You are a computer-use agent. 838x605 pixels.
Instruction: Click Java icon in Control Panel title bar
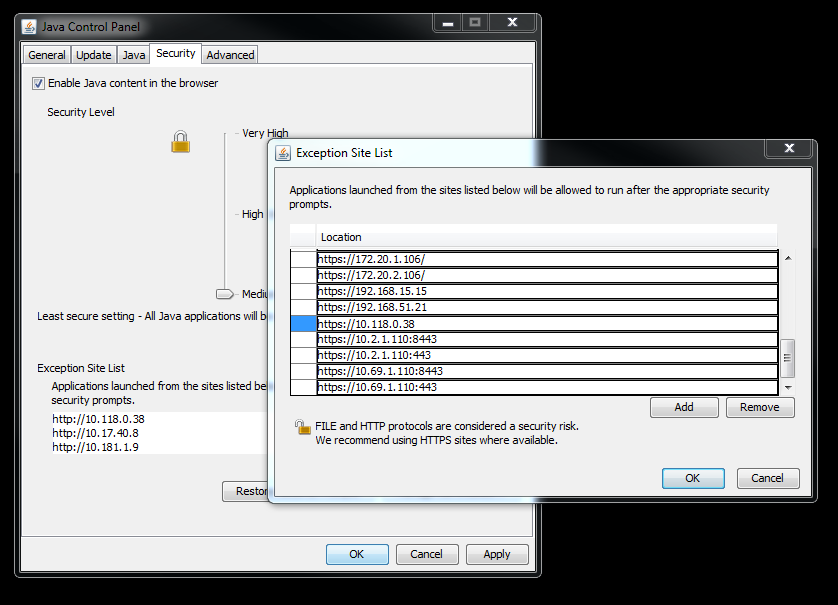coord(29,27)
